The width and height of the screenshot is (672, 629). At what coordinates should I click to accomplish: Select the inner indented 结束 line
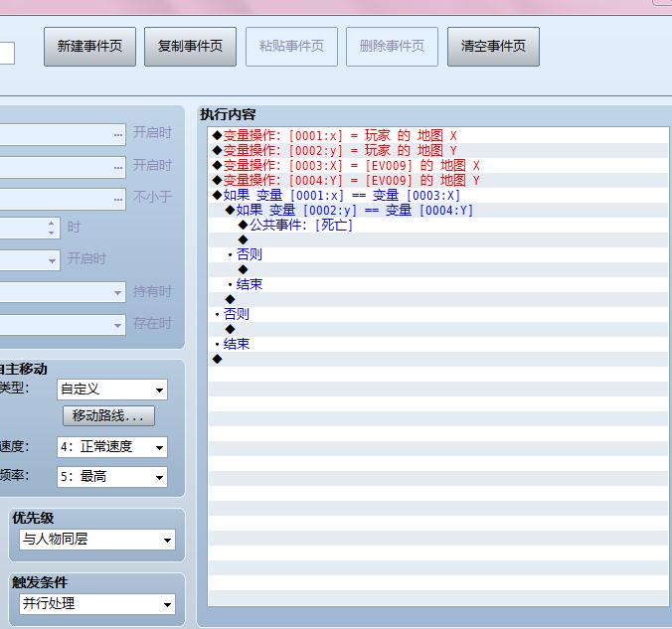point(438,284)
